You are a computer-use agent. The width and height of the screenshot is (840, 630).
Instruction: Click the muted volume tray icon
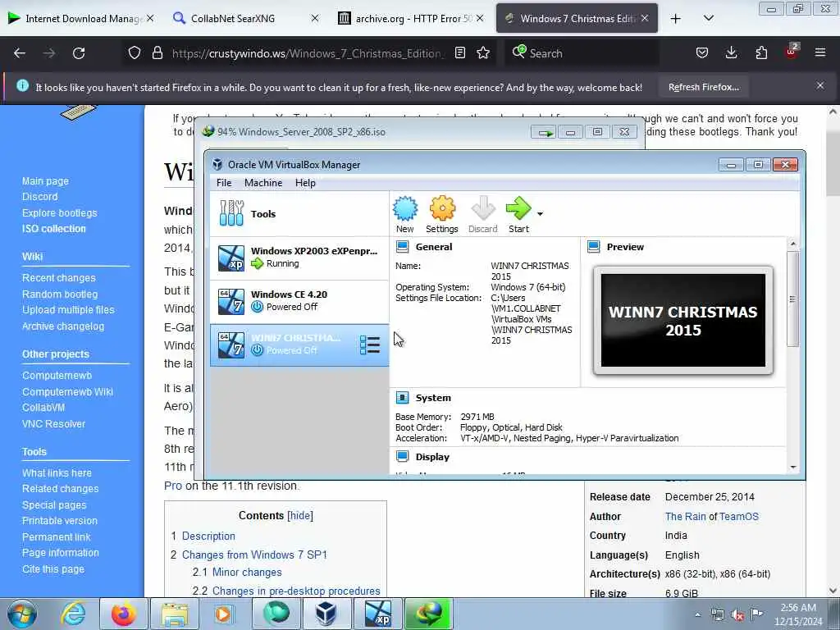pyautogui.click(x=737, y=615)
